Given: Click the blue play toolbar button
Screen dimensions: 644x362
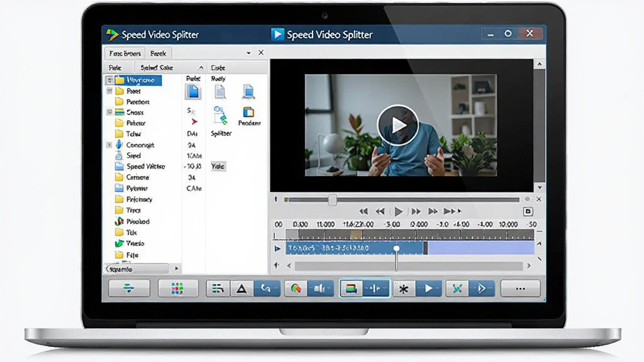Looking at the screenshot, I should pyautogui.click(x=429, y=288).
